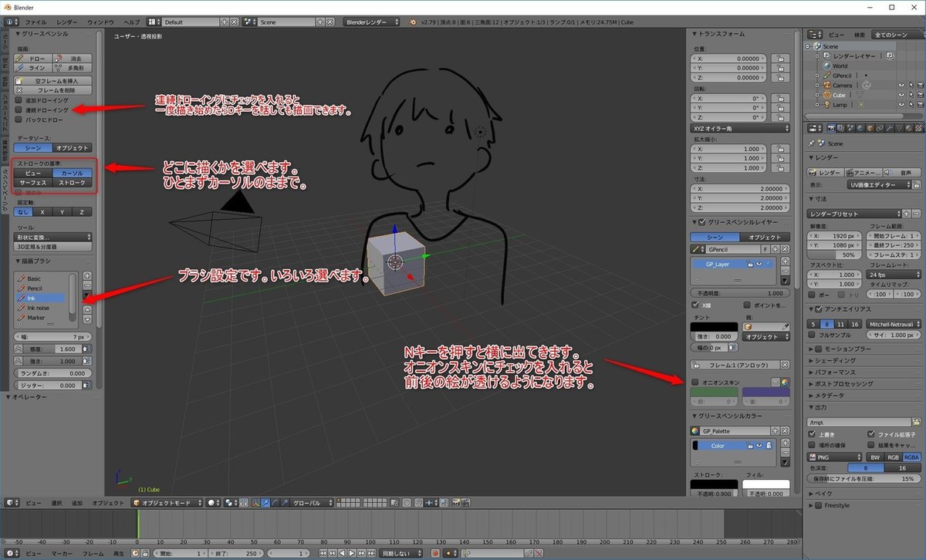Image resolution: width=926 pixels, height=560 pixels.
Task: Open the sync mode (同期しない) dropdown
Action: [x=401, y=553]
